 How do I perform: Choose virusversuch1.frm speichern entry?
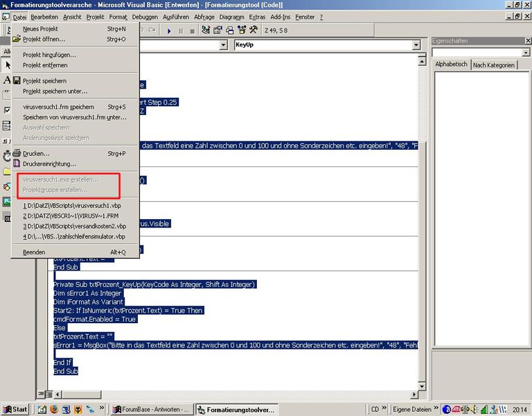point(76,107)
